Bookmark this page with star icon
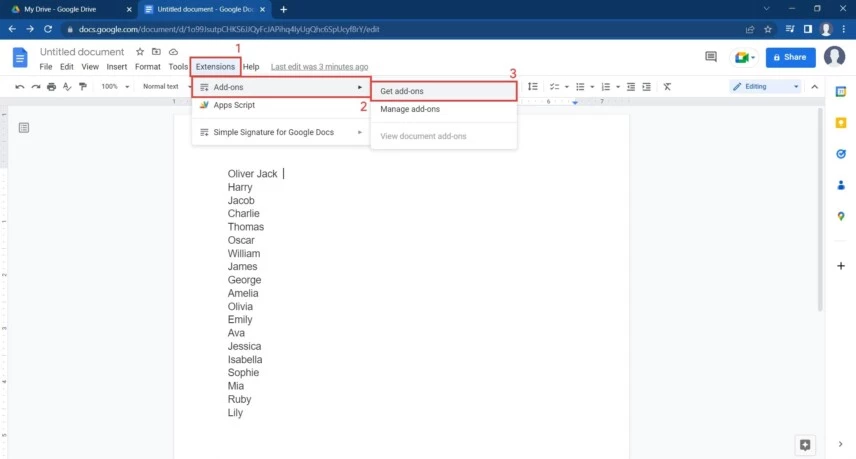The height and width of the screenshot is (459, 856). coord(768,29)
